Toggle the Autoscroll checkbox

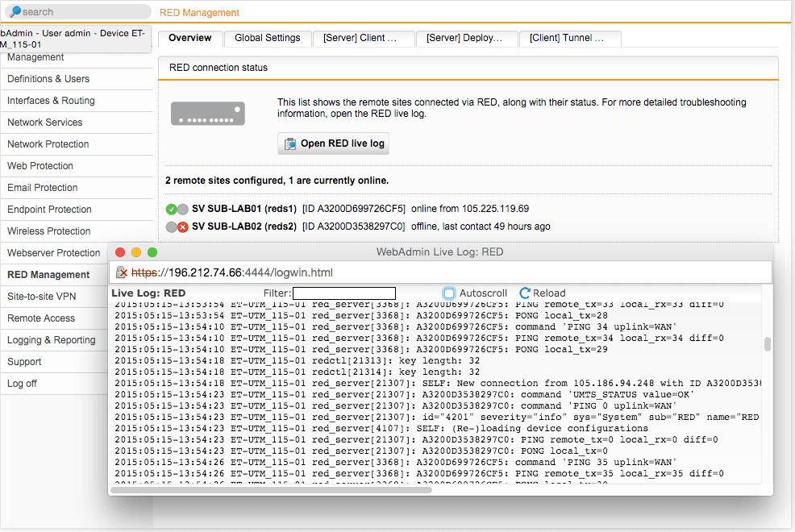[x=449, y=293]
